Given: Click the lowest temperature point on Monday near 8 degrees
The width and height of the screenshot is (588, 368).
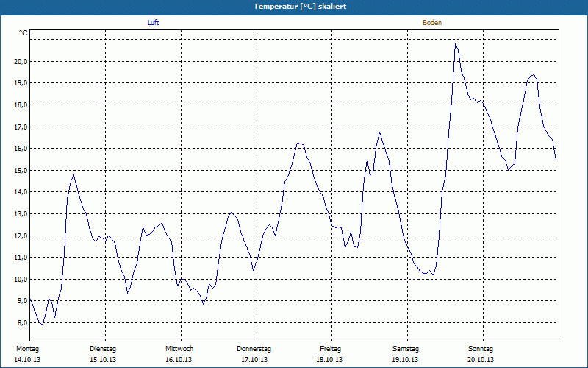Looking at the screenshot, I should point(42,325).
